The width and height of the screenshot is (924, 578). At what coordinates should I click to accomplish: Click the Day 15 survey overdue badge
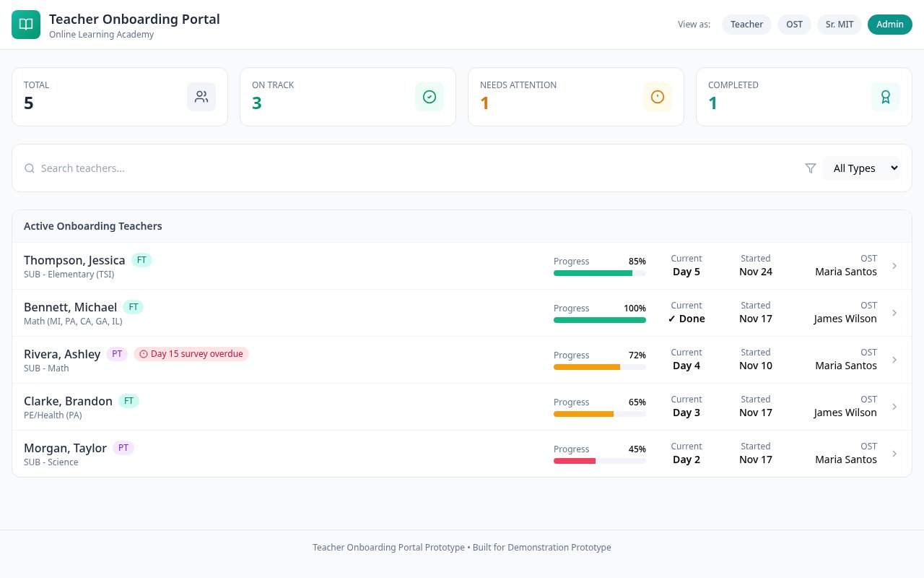click(x=191, y=354)
